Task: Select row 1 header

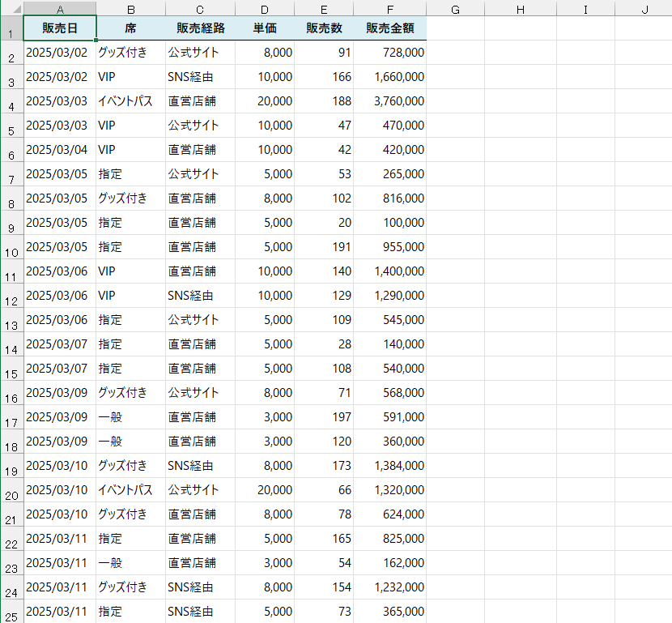Action: point(11,28)
